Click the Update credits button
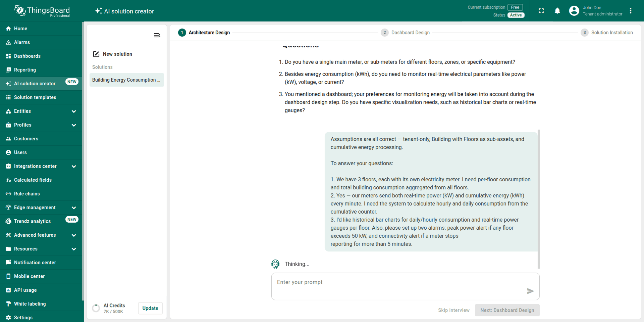Viewport: 644px width, 322px height. [150, 308]
